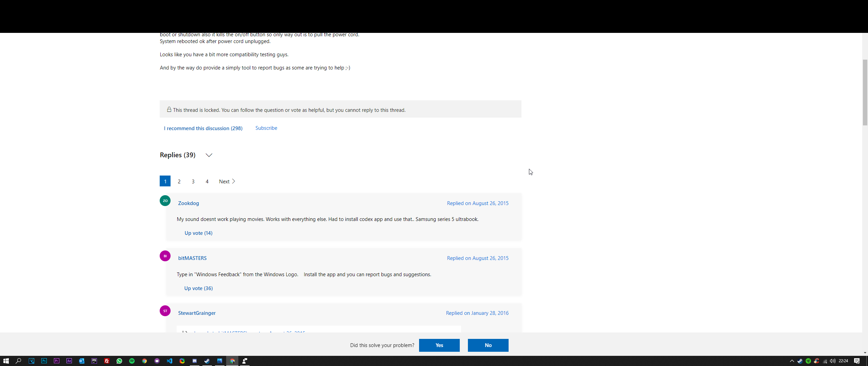Screen dimensions: 868x366
Task: Launch Spotify from the taskbar
Action: coord(132,361)
